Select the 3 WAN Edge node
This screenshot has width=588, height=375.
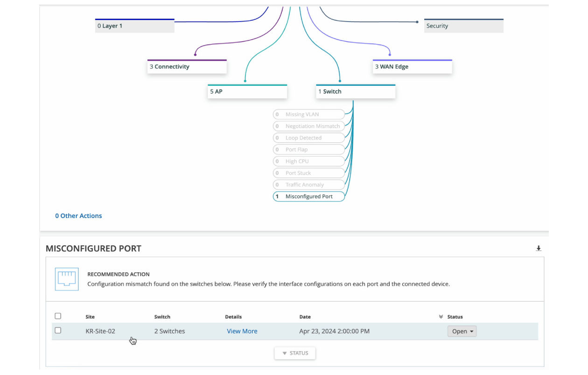413,67
